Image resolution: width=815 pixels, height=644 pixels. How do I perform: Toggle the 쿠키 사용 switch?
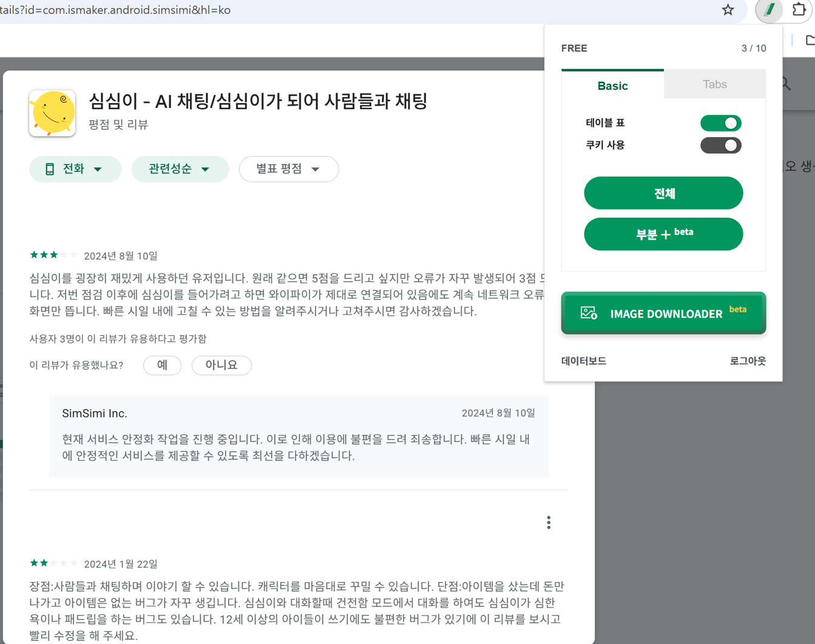(x=721, y=146)
